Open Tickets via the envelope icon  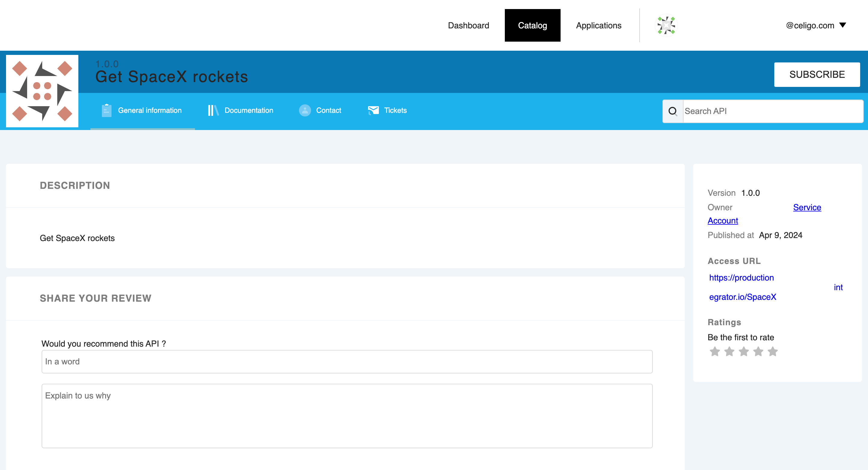(x=374, y=110)
